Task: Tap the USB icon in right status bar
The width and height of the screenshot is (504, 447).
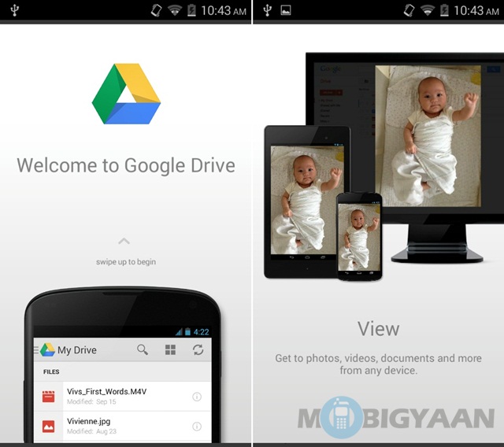Action: point(268,10)
